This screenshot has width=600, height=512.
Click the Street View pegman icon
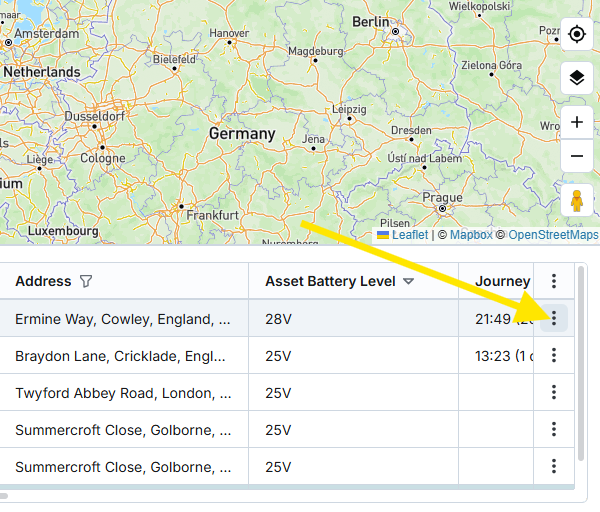pos(576,201)
